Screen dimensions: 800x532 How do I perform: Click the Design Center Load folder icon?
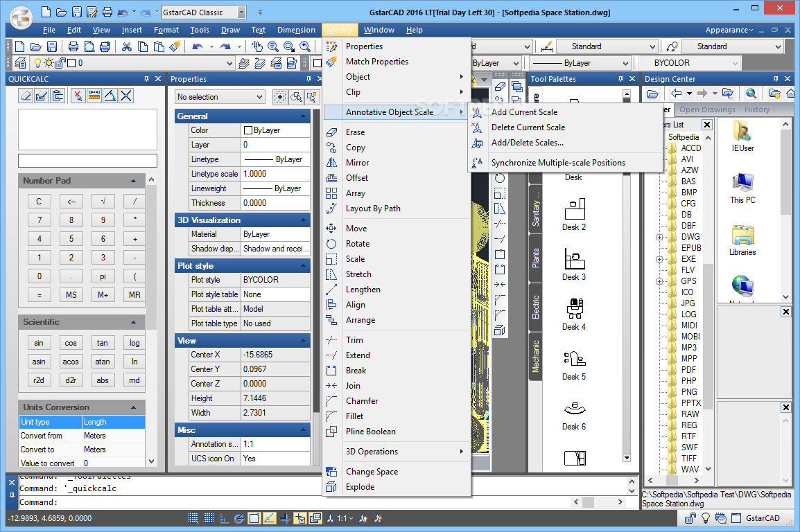652,94
